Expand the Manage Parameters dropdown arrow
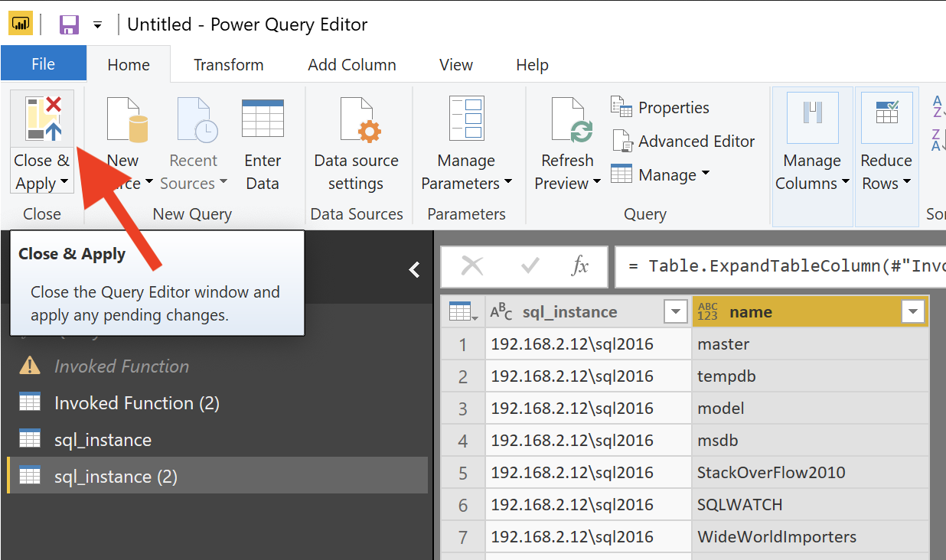 click(507, 183)
